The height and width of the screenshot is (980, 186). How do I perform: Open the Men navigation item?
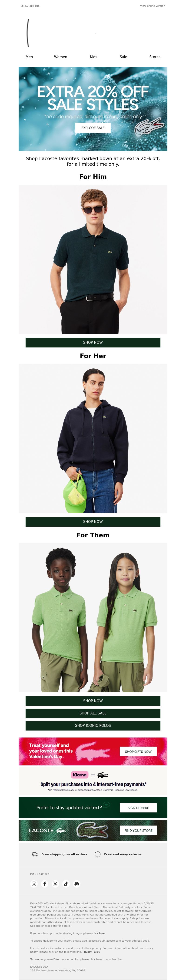tap(29, 57)
